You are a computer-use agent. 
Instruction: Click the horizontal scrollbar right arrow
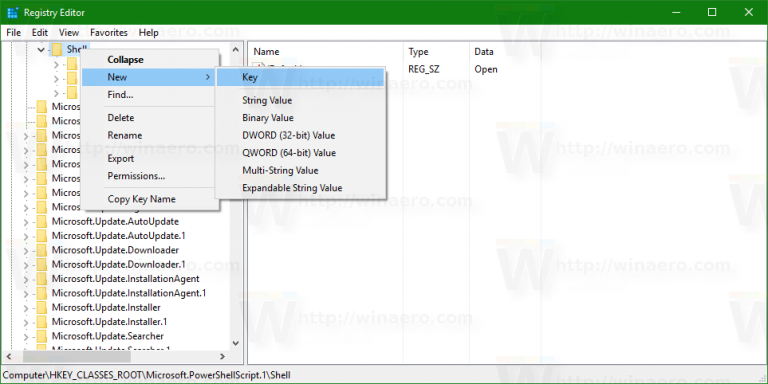[x=222, y=357]
